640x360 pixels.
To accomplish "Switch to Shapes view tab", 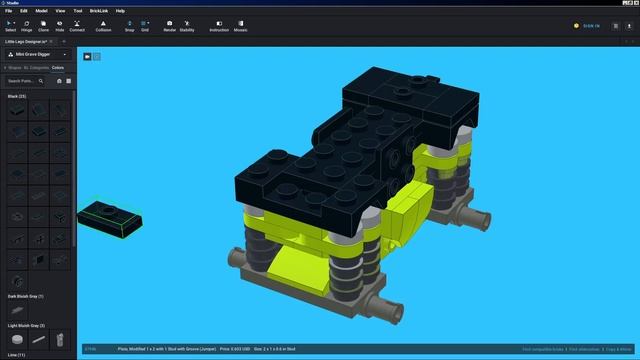I will (x=15, y=68).
